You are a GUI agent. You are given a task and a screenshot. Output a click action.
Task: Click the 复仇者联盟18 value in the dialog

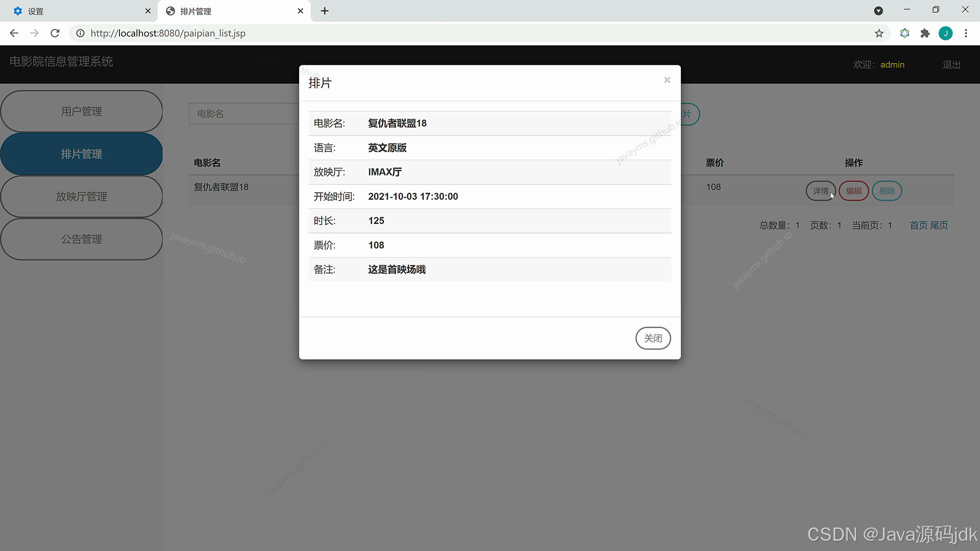[x=397, y=123]
